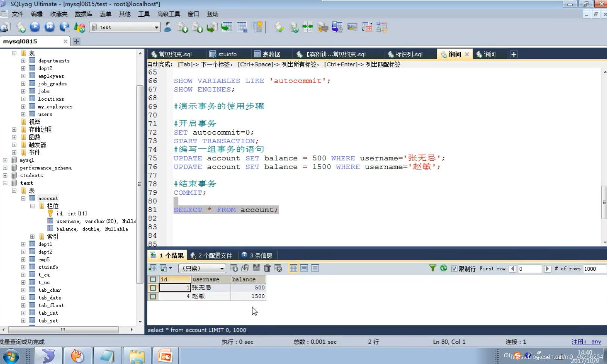Screen dimensions: 607x364
Task: Click the cancel changes icon
Action: (x=278, y=268)
